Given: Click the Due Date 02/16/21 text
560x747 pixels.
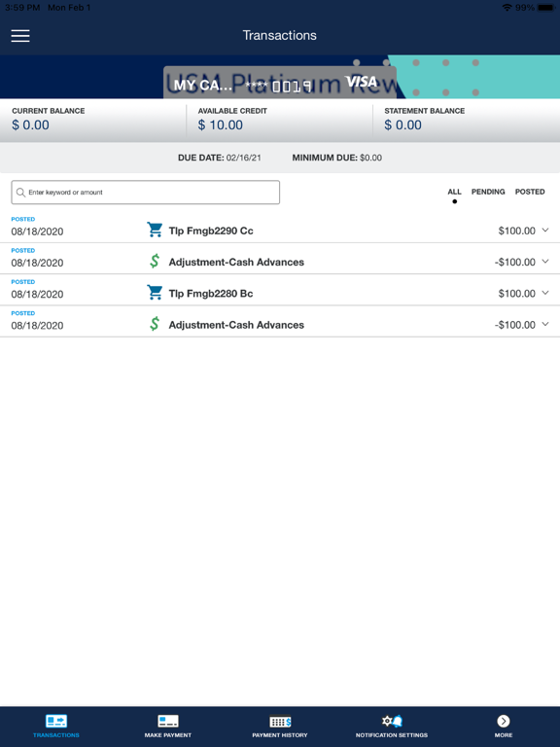Looking at the screenshot, I should (x=220, y=158).
